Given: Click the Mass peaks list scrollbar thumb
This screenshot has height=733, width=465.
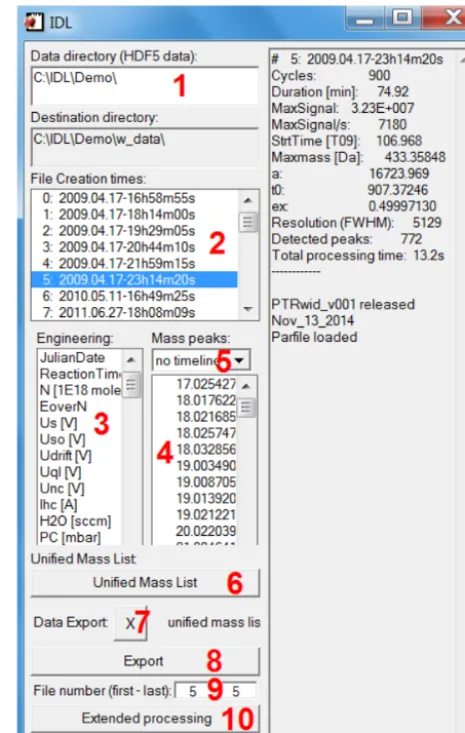Looking at the screenshot, I should tap(246, 407).
